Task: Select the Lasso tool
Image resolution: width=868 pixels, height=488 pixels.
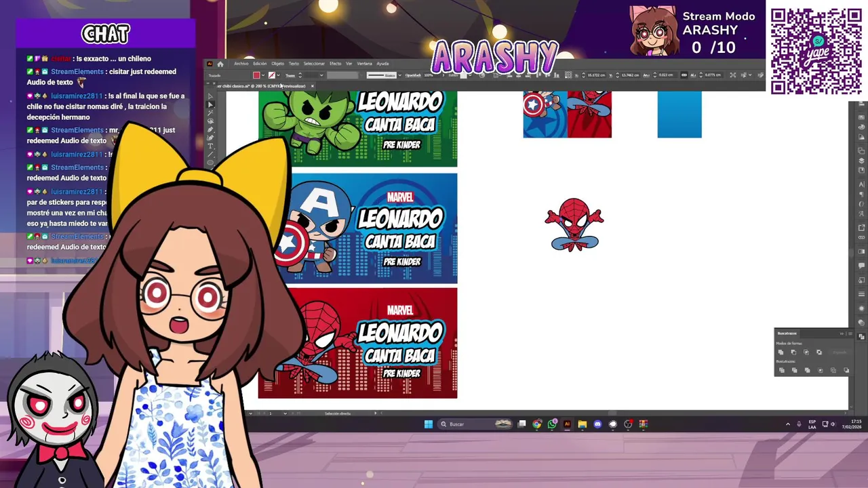Action: pyautogui.click(x=210, y=121)
